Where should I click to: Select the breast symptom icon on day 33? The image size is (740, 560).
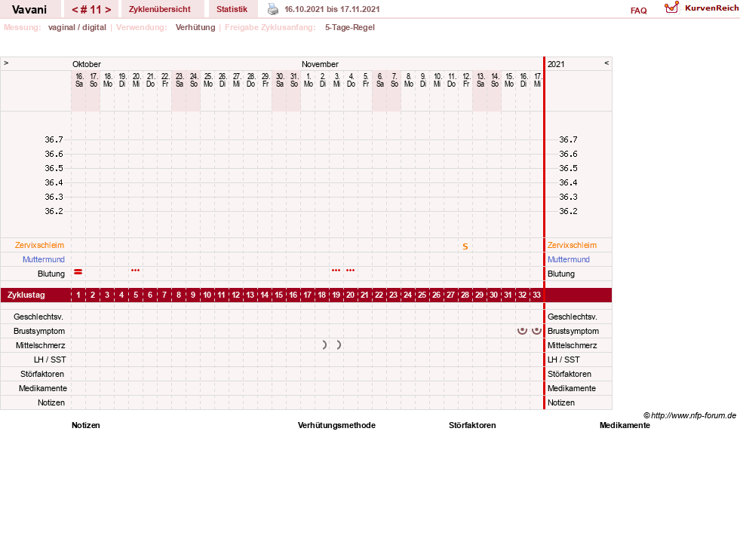[x=536, y=330]
